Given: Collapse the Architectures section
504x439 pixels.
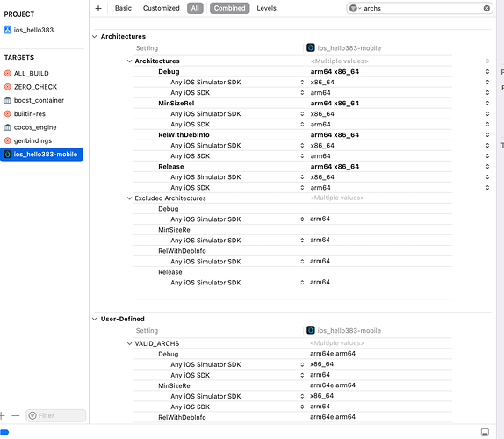Looking at the screenshot, I should tap(95, 36).
